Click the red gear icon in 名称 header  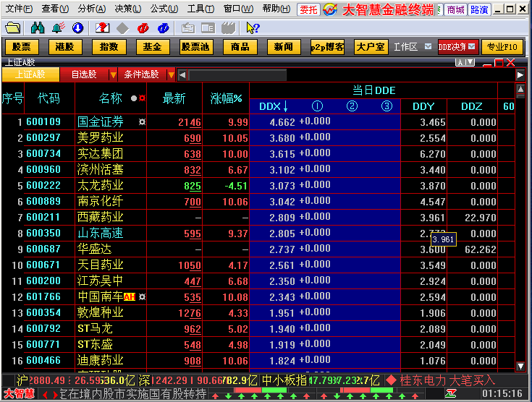tap(142, 98)
